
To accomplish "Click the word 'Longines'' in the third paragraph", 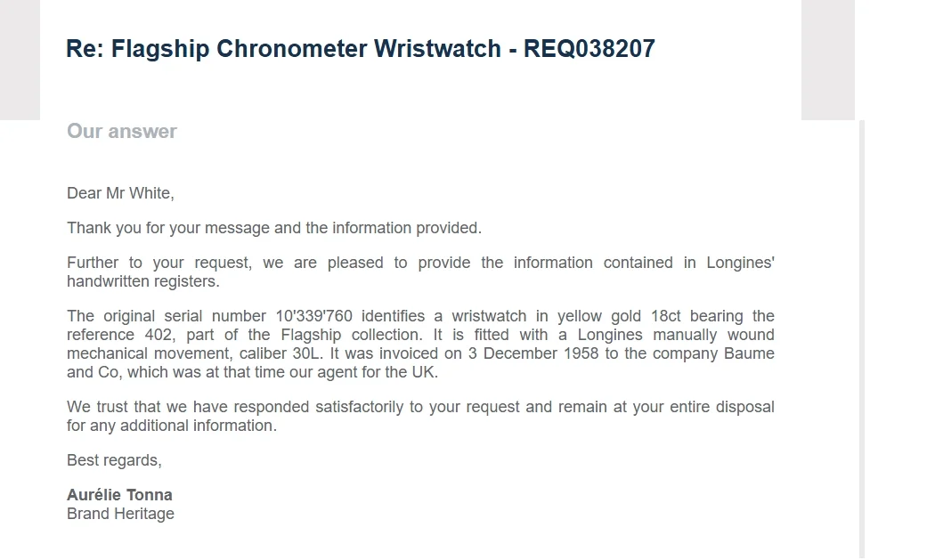I will (741, 263).
